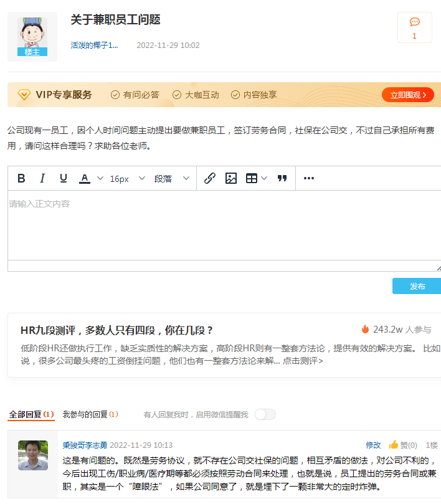Insert an image using the picture icon

click(231, 178)
